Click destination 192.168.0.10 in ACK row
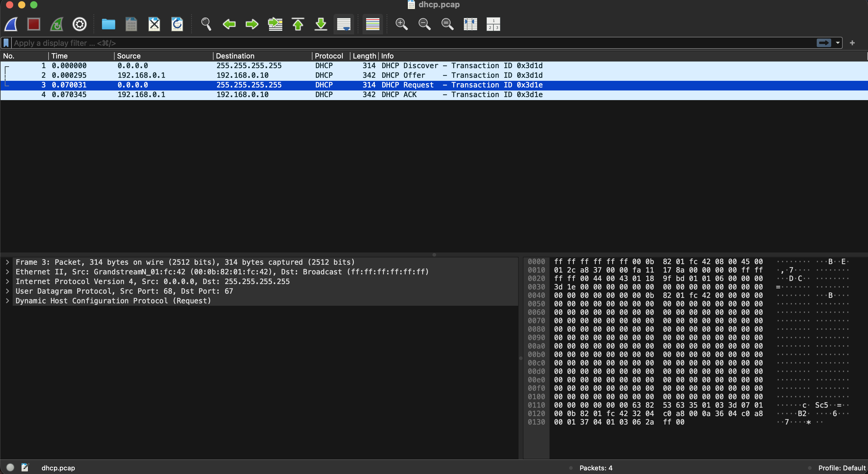The image size is (868, 474). [x=242, y=95]
